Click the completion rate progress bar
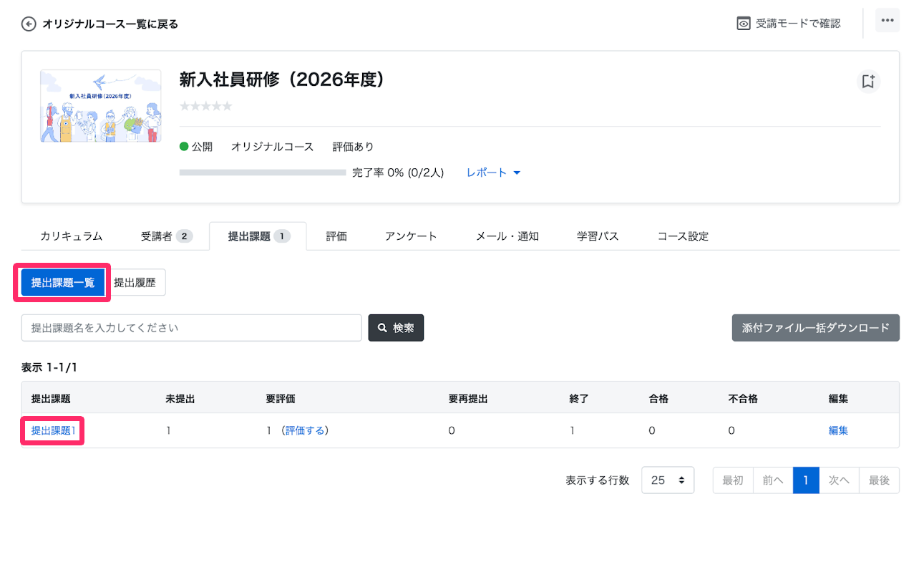This screenshot has height=580, width=924. point(263,173)
